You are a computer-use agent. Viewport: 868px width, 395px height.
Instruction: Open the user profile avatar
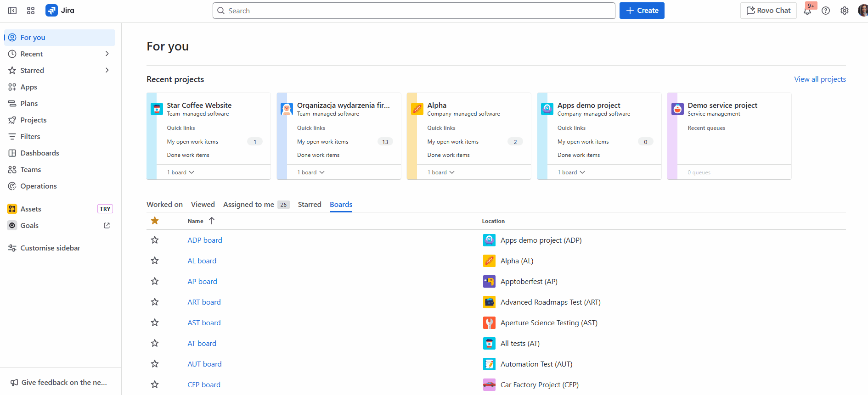(x=863, y=11)
